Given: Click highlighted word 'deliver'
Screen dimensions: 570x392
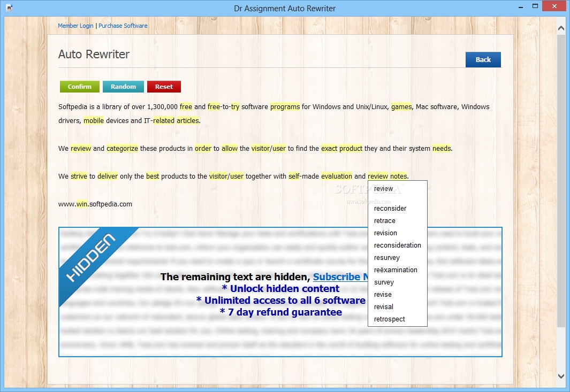Looking at the screenshot, I should (x=108, y=176).
